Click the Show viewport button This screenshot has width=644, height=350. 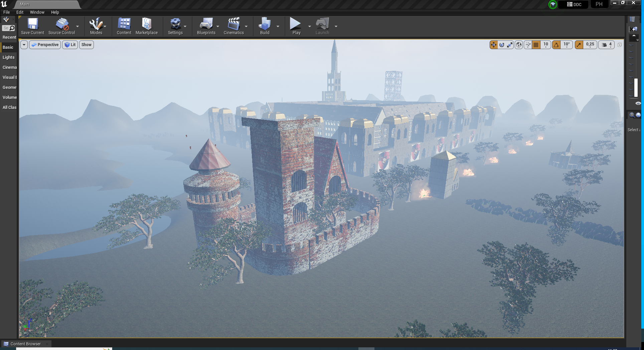click(86, 45)
